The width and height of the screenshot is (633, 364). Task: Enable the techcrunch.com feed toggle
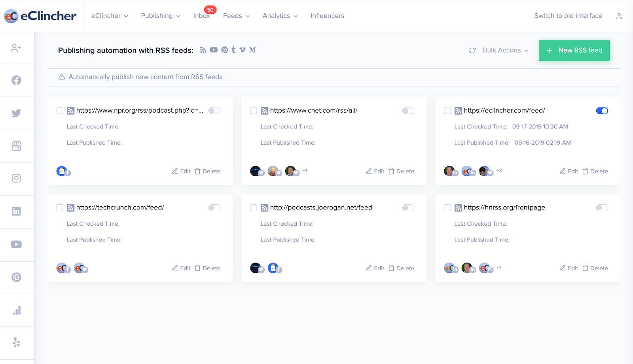[214, 208]
